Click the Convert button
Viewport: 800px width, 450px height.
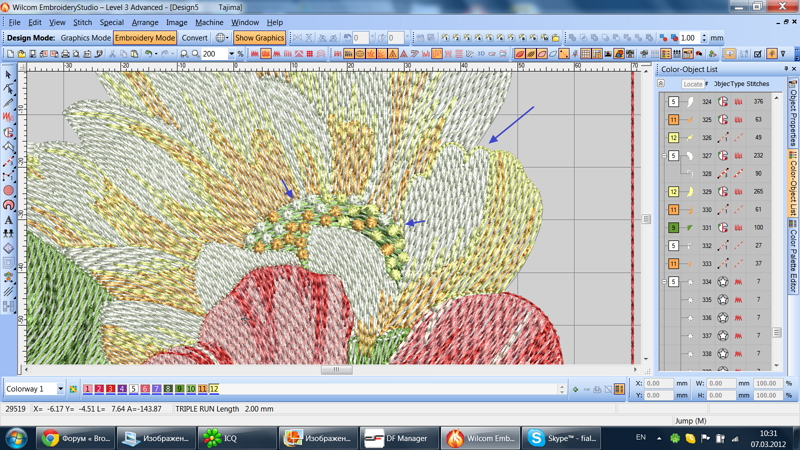(194, 38)
